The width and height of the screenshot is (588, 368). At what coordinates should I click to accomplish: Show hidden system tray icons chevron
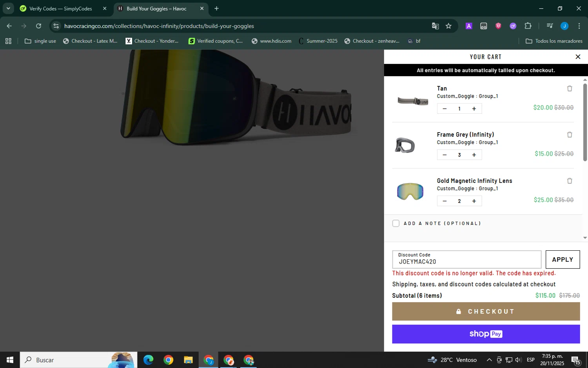point(489,360)
